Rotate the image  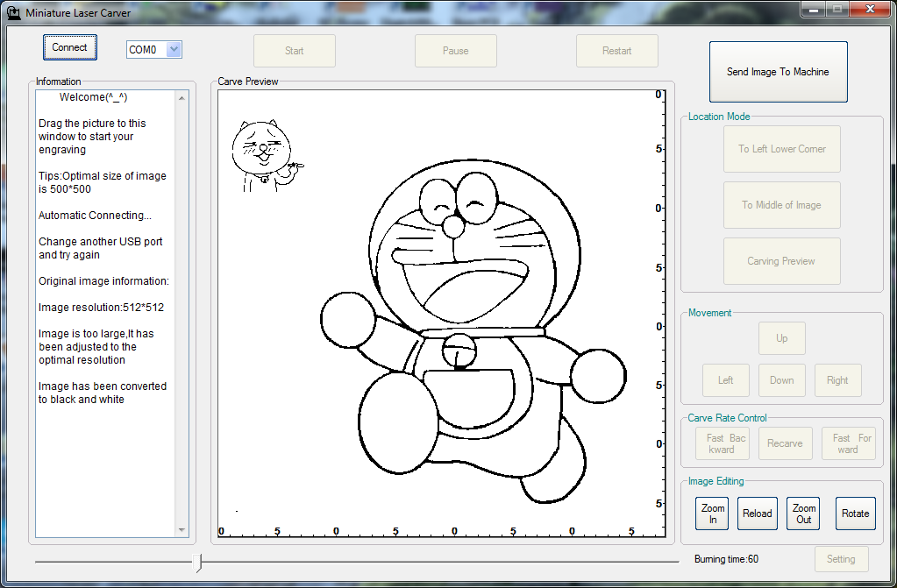coord(855,513)
